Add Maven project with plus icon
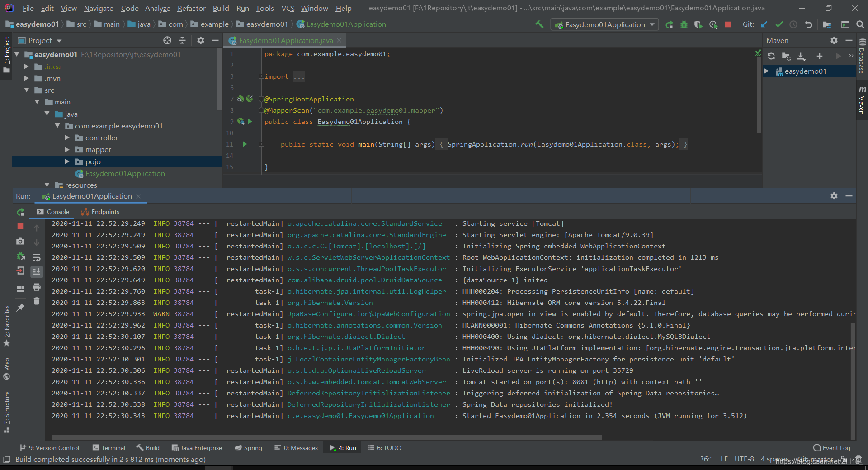The height and width of the screenshot is (470, 868). pos(820,56)
